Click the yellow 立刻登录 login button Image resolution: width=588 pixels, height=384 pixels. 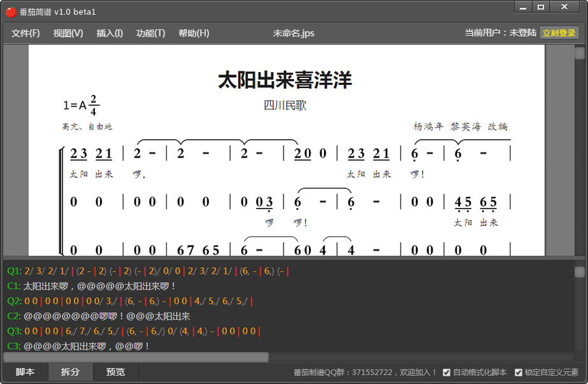[559, 33]
